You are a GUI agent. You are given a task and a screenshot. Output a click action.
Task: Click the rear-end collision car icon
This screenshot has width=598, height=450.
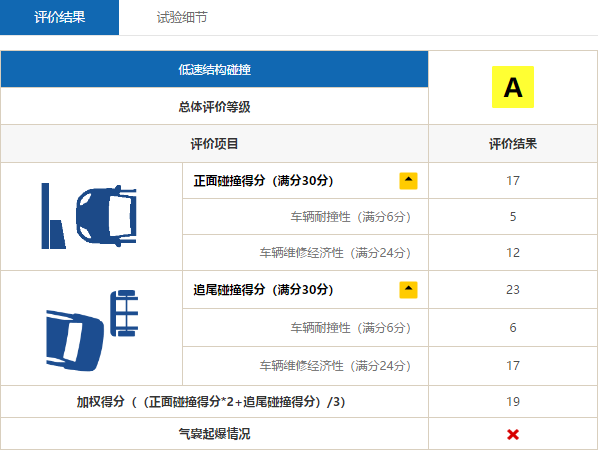(92, 330)
